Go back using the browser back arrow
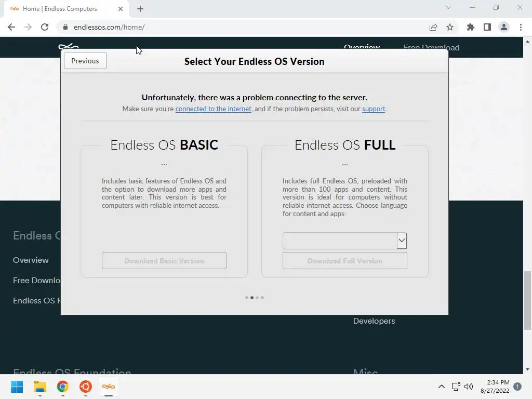Image resolution: width=532 pixels, height=399 pixels. click(11, 27)
